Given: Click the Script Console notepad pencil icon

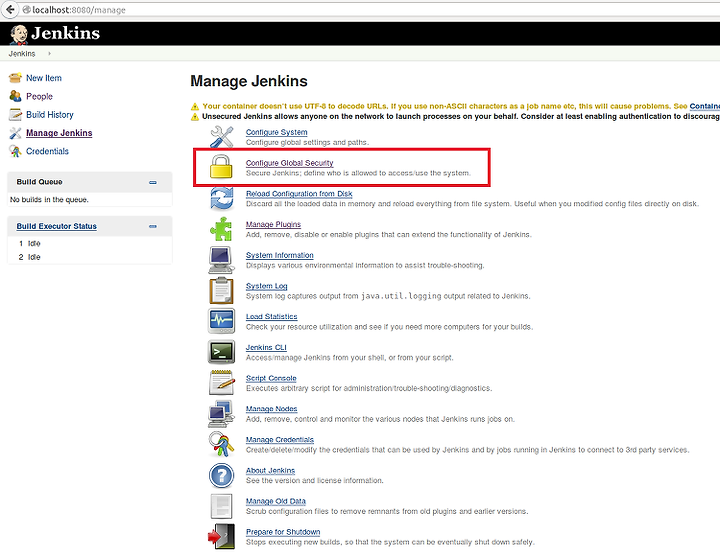Looking at the screenshot, I should point(222,383).
